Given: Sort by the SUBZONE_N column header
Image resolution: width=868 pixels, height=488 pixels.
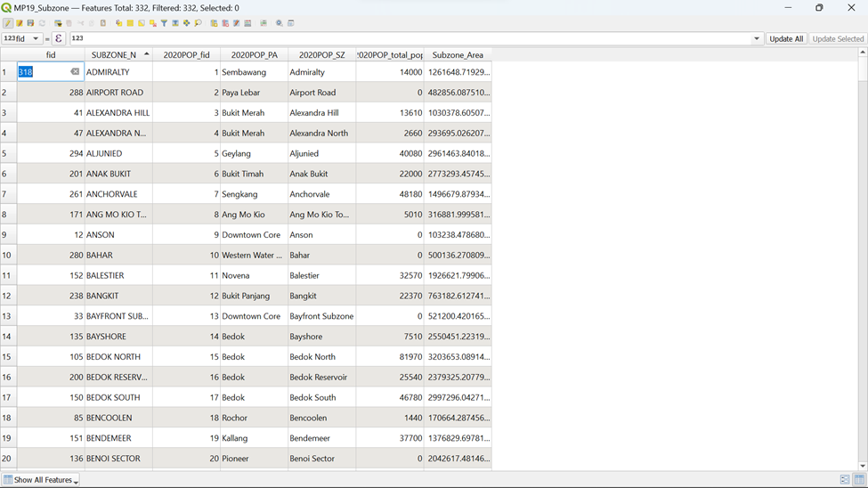Looking at the screenshot, I should pyautogui.click(x=114, y=55).
